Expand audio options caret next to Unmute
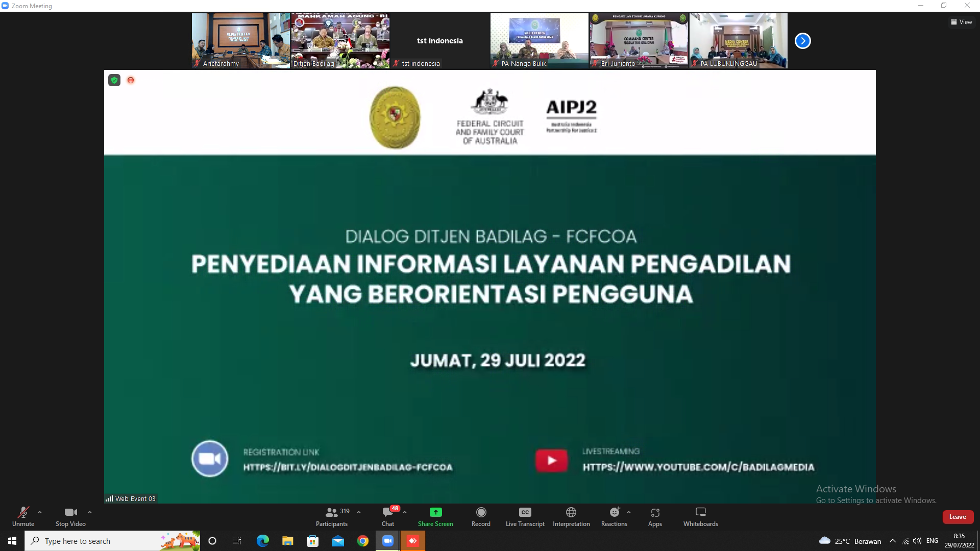 point(40,512)
